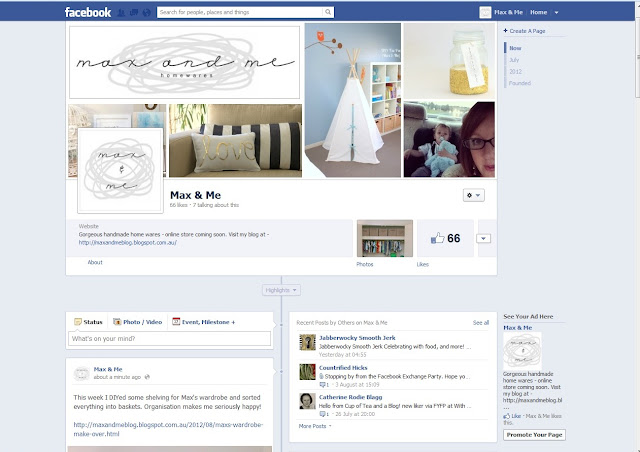The image size is (640, 452).
Task: Click the Photos label link
Action: click(x=364, y=265)
